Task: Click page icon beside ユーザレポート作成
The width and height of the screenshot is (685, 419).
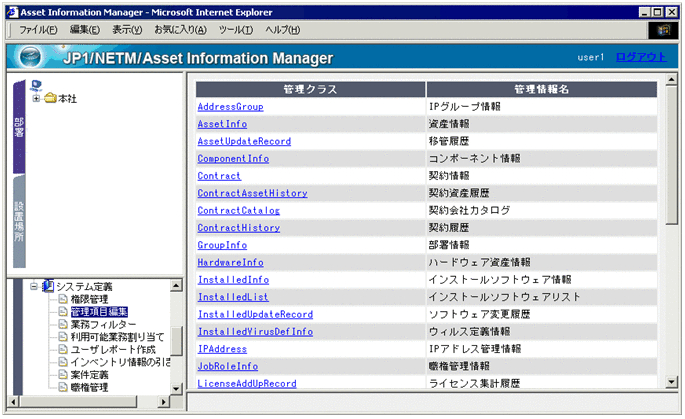Action: 63,350
